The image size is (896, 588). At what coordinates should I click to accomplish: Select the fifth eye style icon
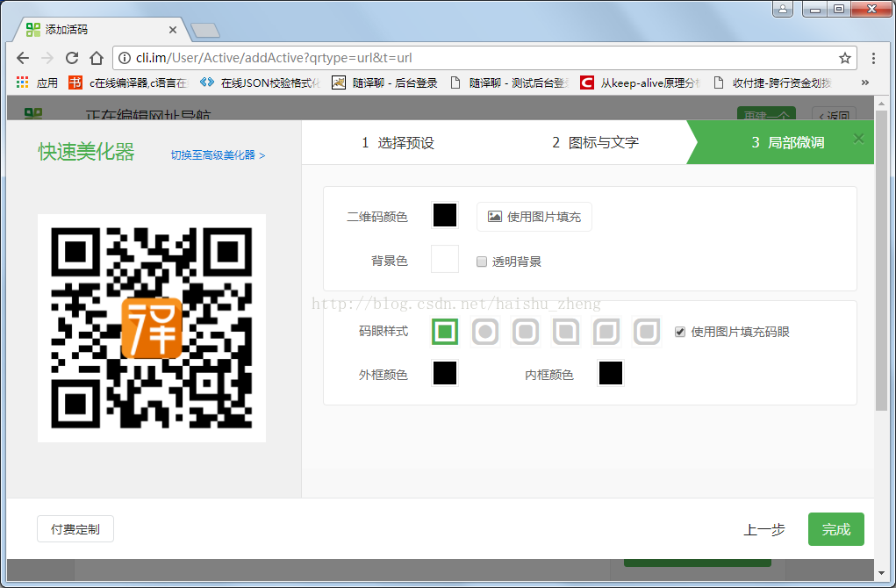click(x=606, y=332)
